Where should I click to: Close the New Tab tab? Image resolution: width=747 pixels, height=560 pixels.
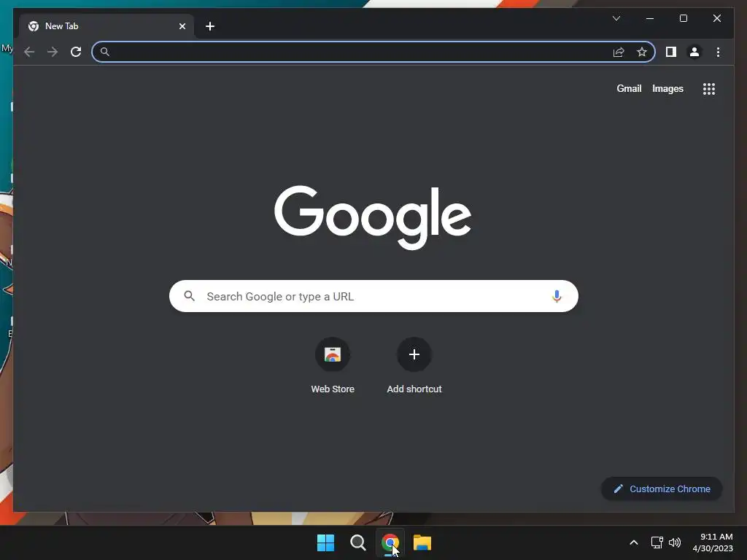click(182, 26)
